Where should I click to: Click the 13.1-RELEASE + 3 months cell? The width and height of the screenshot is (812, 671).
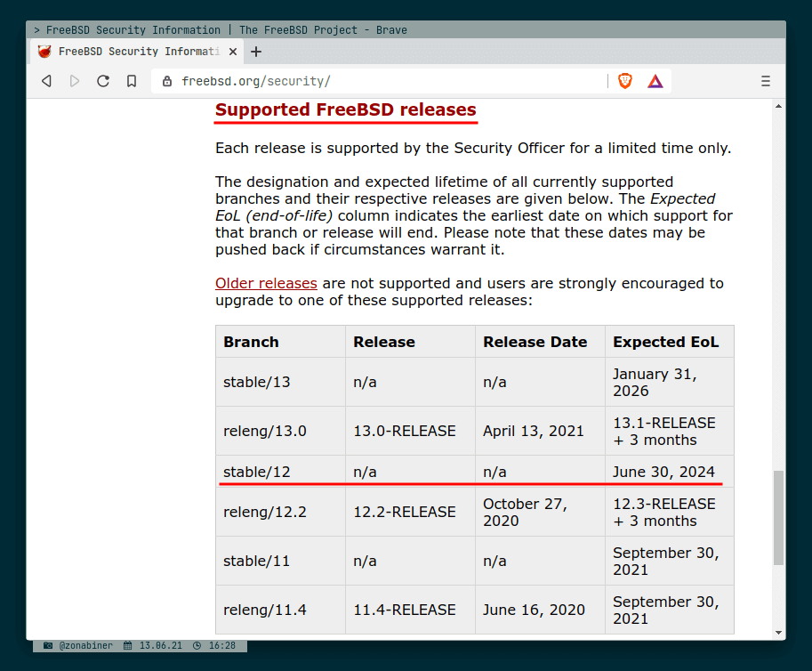pos(670,431)
